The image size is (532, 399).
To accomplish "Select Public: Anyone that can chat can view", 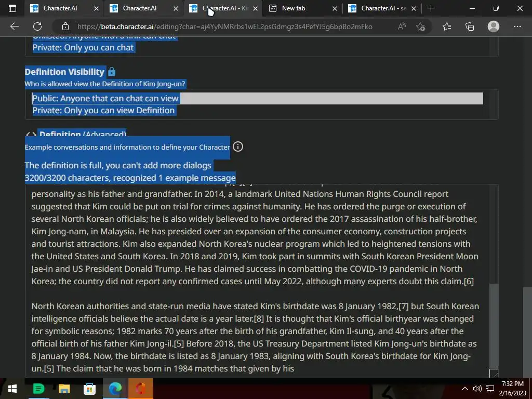I will coord(257,98).
